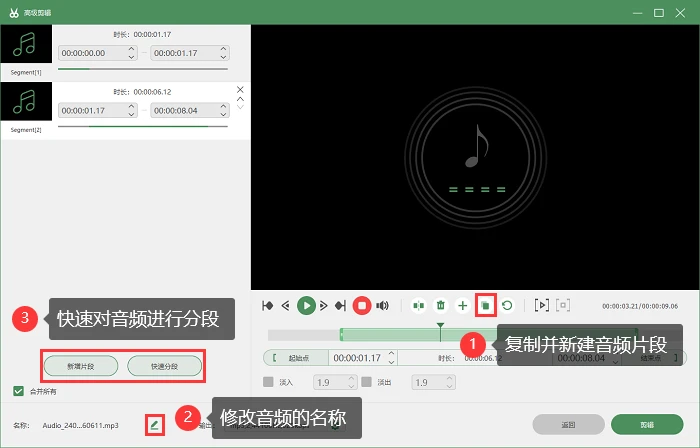700x448 pixels.
Task: Click the 新增片段 button
Action: (x=81, y=366)
